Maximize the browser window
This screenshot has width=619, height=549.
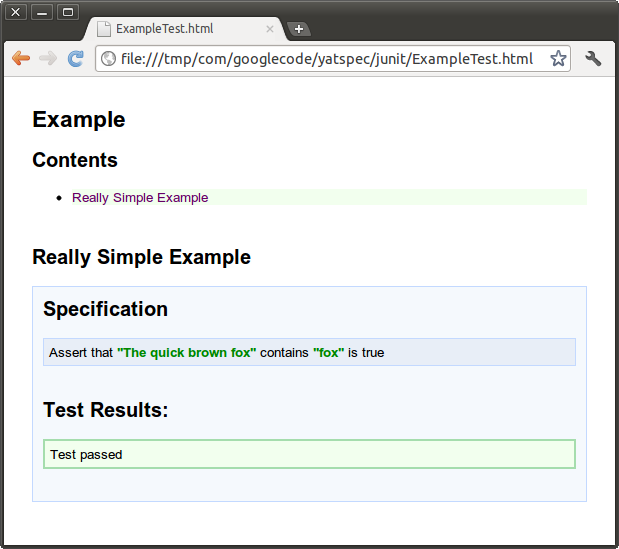(x=68, y=12)
